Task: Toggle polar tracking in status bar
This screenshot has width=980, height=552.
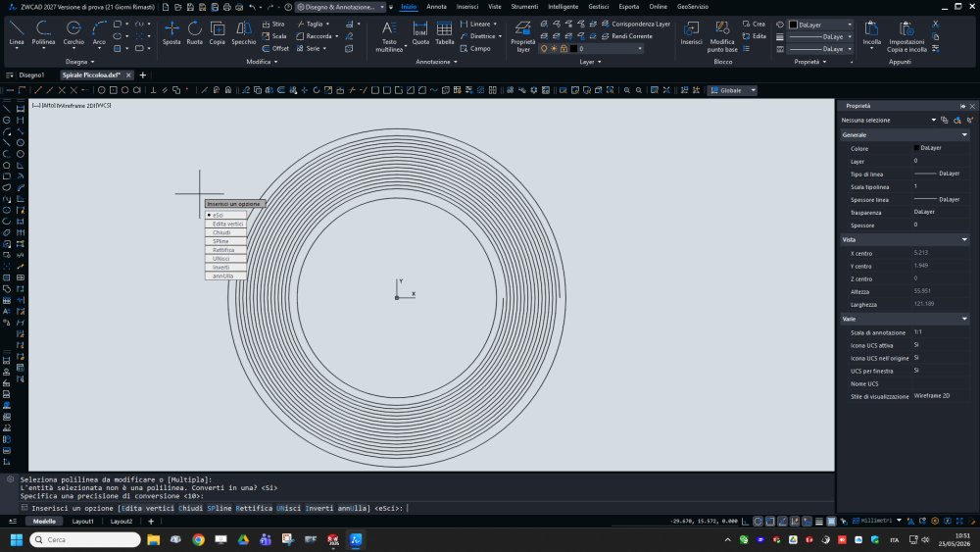Action: pos(759,521)
